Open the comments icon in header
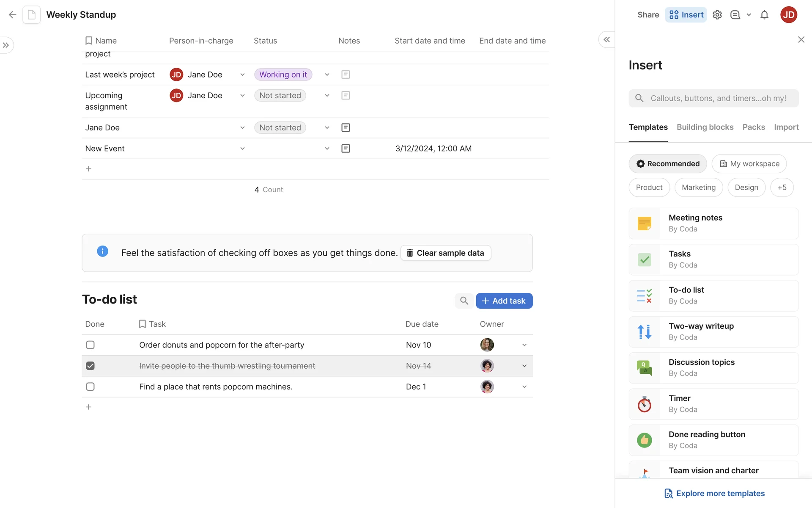The height and width of the screenshot is (508, 812). tap(735, 15)
